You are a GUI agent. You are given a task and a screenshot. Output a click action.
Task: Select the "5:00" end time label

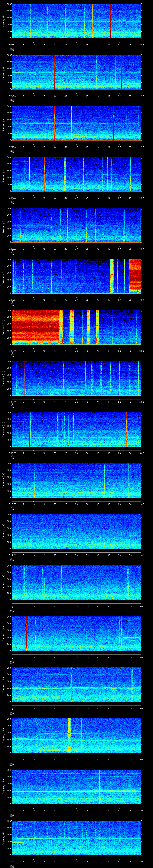(141, 197)
